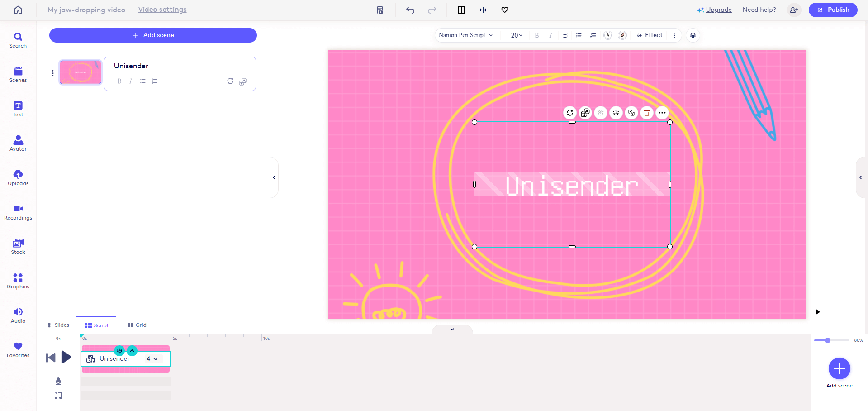
Task: Click the Publish button
Action: pyautogui.click(x=833, y=10)
